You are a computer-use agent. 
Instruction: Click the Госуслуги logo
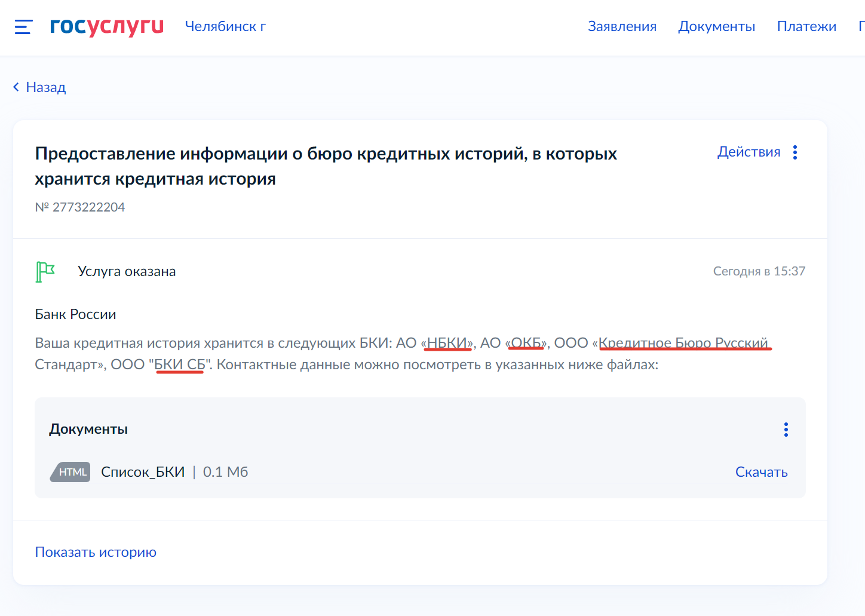pos(106,26)
